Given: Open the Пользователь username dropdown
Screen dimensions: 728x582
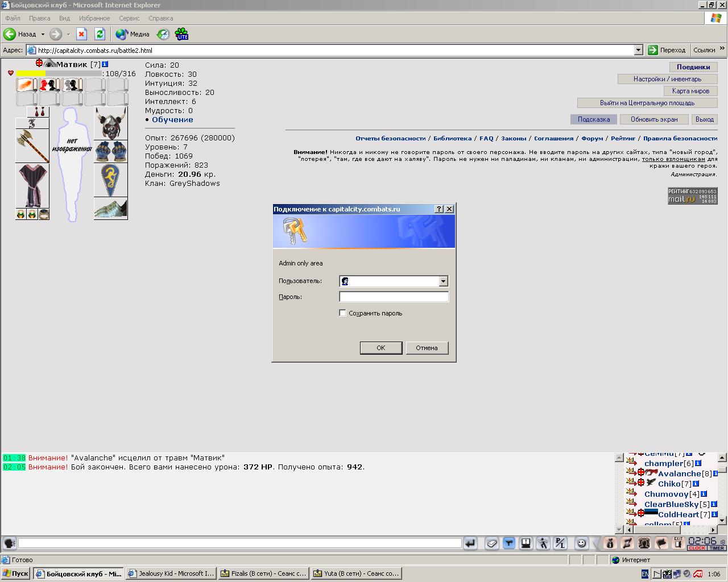Looking at the screenshot, I should click(x=443, y=281).
